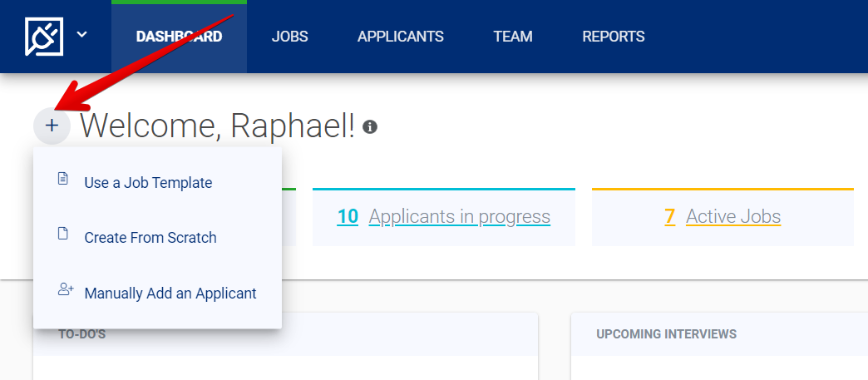Navigate to the Reports tab
The width and height of the screenshot is (868, 380).
point(613,37)
